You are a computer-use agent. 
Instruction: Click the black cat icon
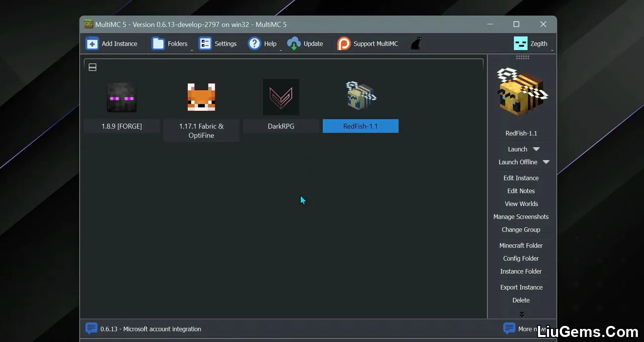click(416, 44)
